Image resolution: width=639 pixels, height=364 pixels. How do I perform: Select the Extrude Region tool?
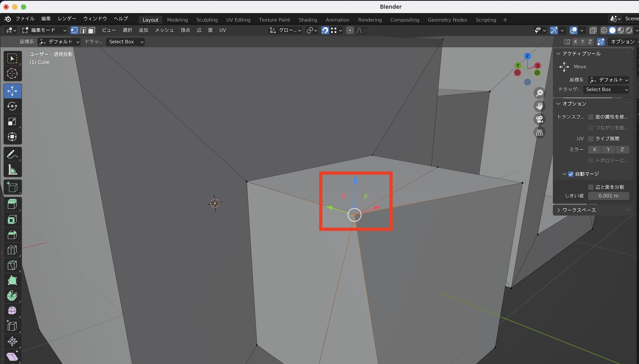click(12, 204)
